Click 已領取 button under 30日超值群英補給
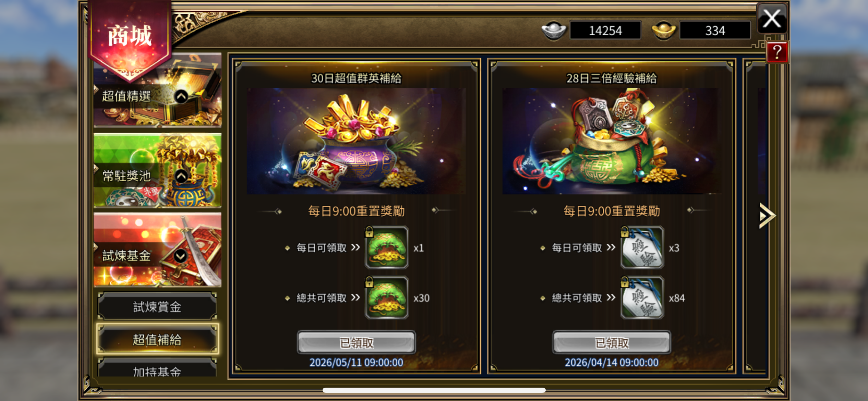 (356, 342)
